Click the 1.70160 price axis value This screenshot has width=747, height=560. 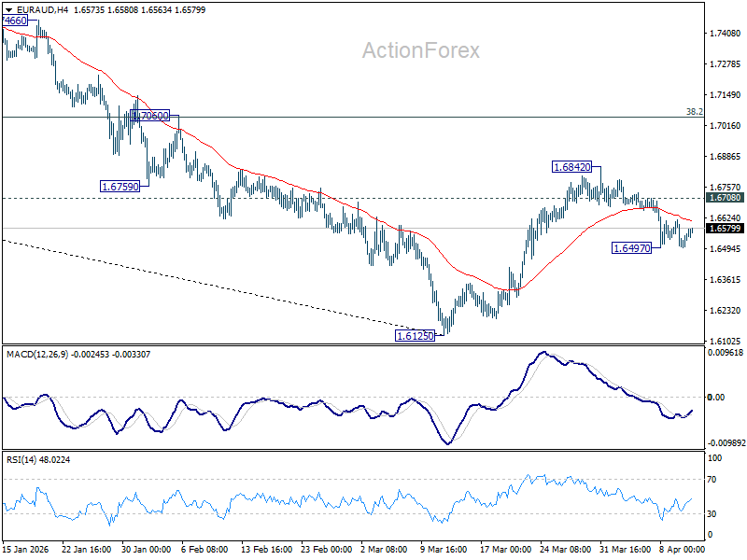[726, 126]
